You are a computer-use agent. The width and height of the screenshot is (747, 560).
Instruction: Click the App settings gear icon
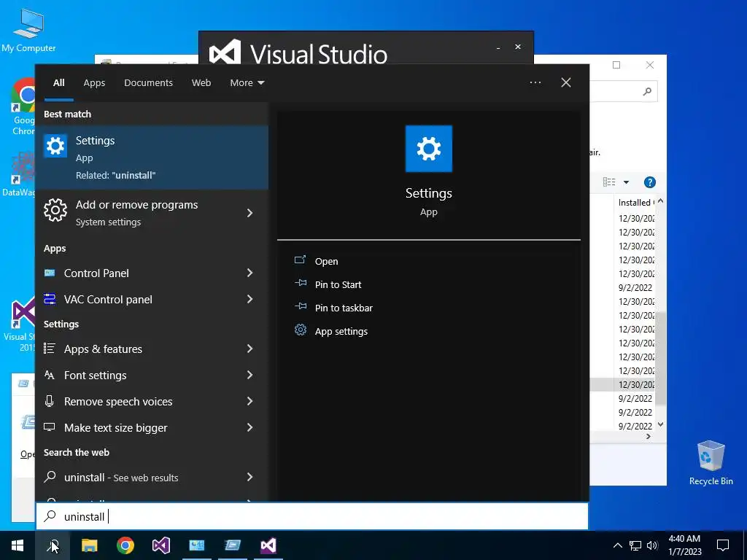(x=301, y=330)
